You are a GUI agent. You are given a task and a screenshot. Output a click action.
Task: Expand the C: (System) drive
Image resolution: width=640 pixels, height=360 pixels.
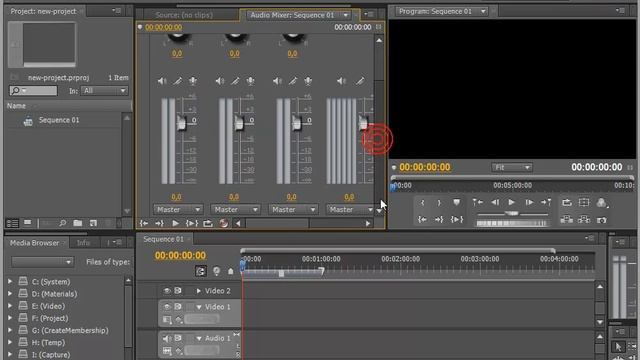[x=10, y=281]
